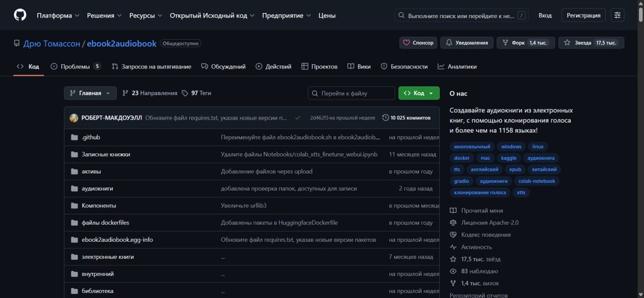Select the Код tab
Screen dimensions: 644x298
[28, 66]
